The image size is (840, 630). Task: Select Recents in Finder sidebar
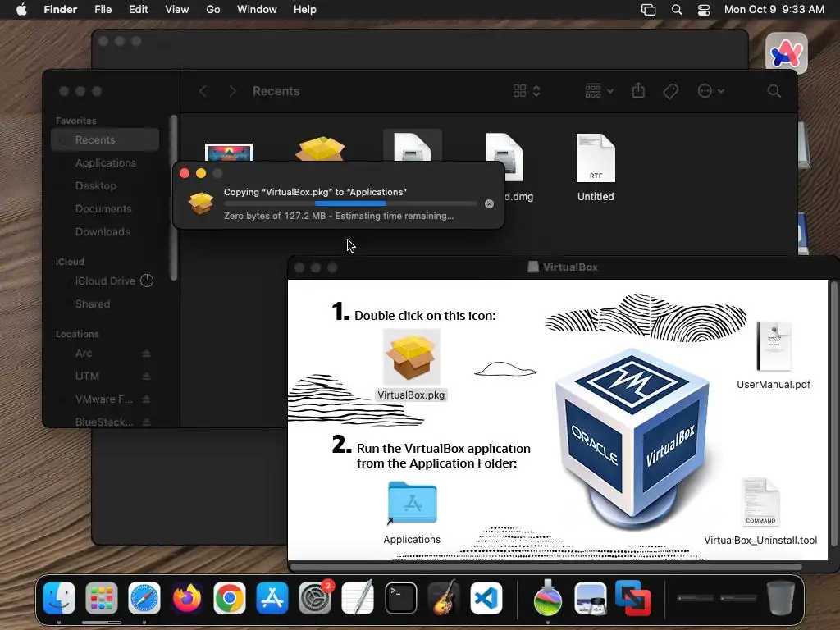[x=105, y=139]
